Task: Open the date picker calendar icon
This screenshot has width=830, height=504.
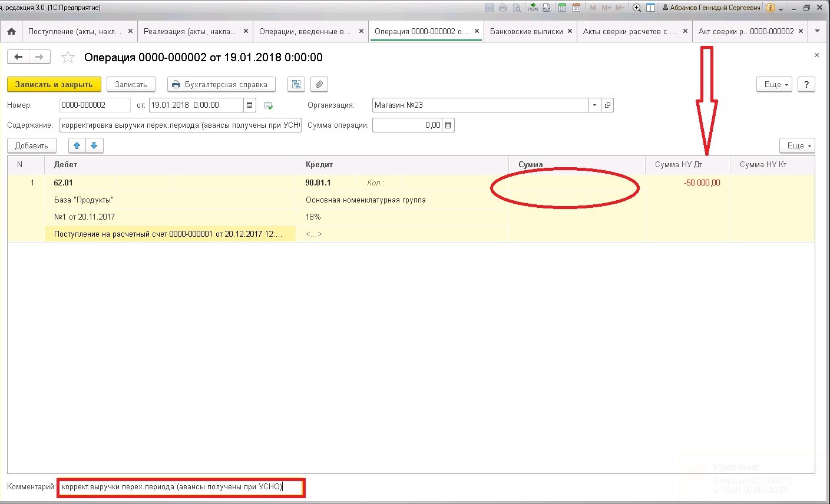Action: pos(250,105)
